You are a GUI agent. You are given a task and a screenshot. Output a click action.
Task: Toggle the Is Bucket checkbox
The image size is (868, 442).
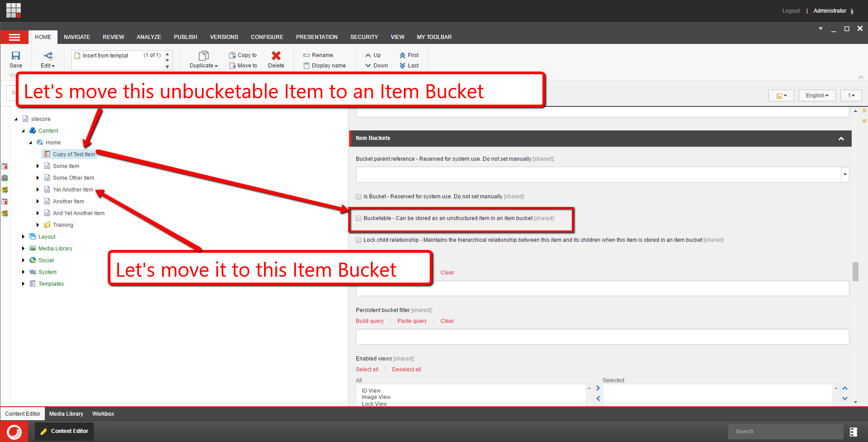[x=359, y=197]
